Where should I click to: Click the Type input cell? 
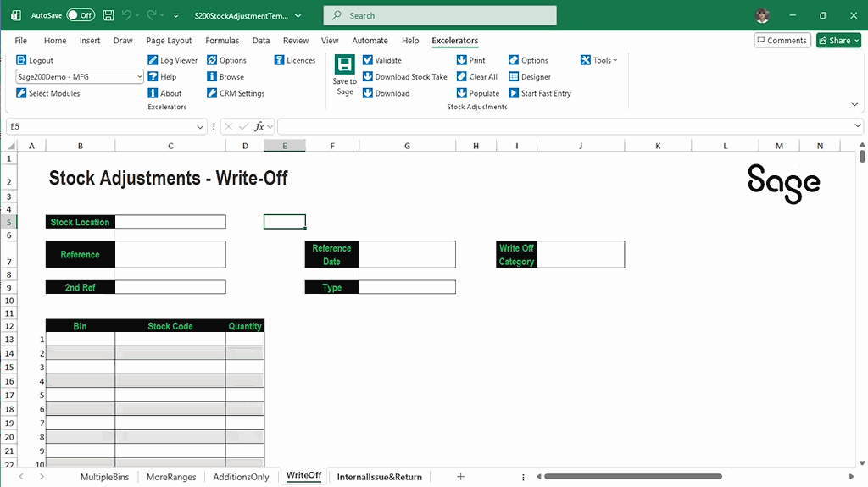(x=408, y=287)
